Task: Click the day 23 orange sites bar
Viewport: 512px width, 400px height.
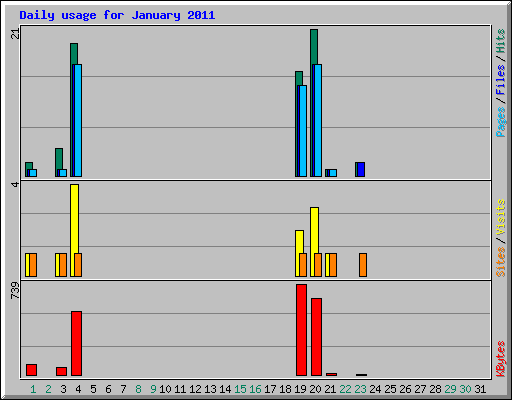Action: [x=363, y=265]
